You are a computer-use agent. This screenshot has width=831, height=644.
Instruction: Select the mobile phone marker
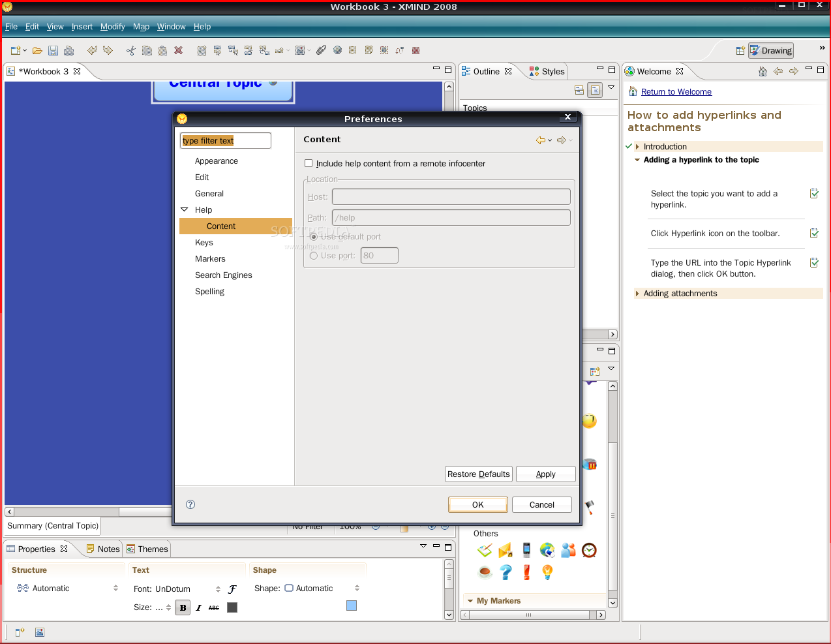coord(526,551)
